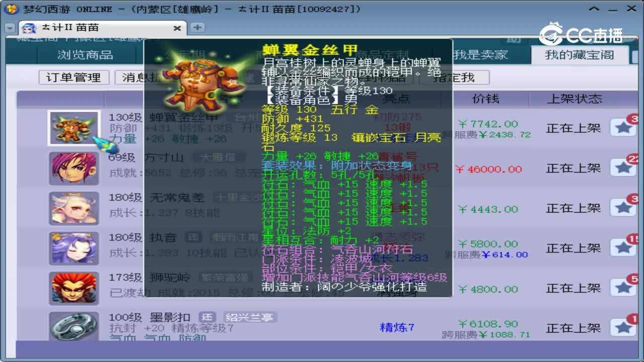Open the 方寸山 character portrait
Image resolution: width=644 pixels, height=362 pixels.
tap(73, 168)
